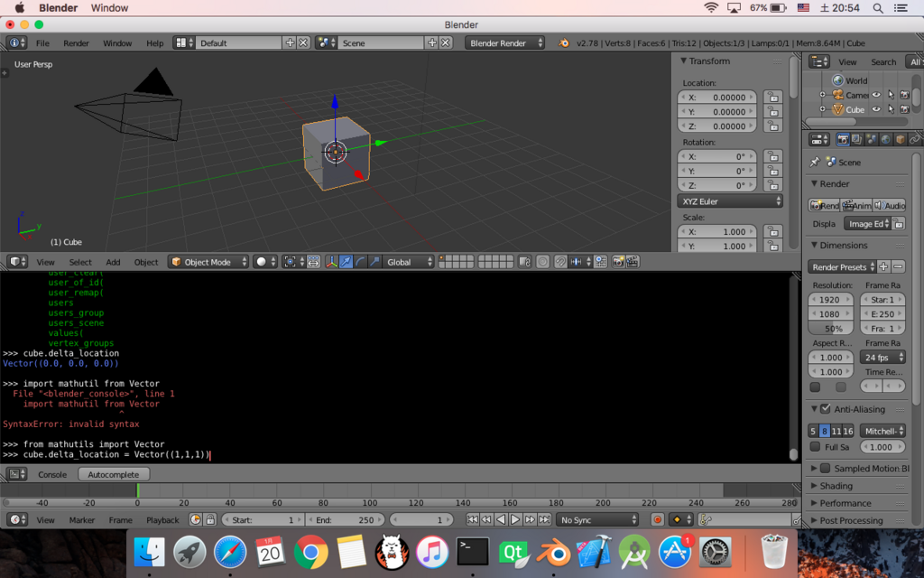Screen dimensions: 924x578
Task: Click the use preview range clock icon
Action: tap(196, 519)
